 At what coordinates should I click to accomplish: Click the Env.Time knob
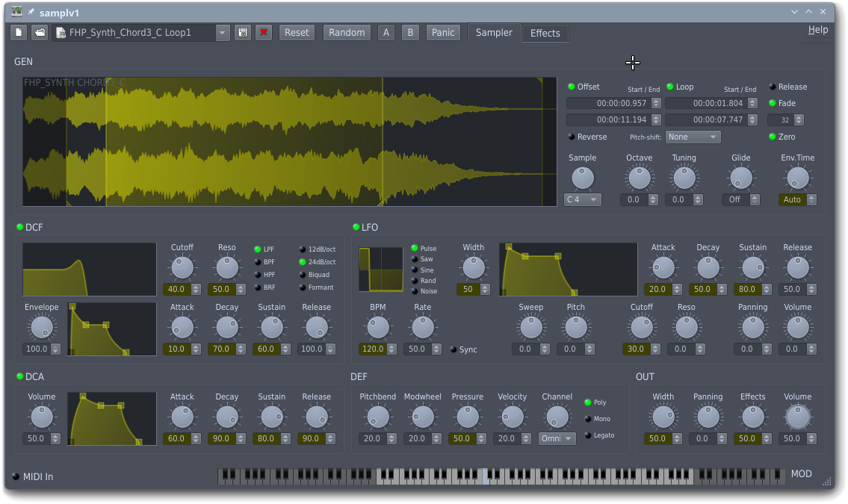(798, 178)
